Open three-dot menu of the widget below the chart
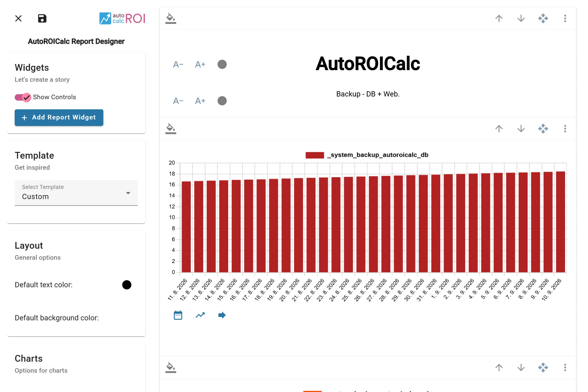588x392 pixels. pyautogui.click(x=565, y=367)
